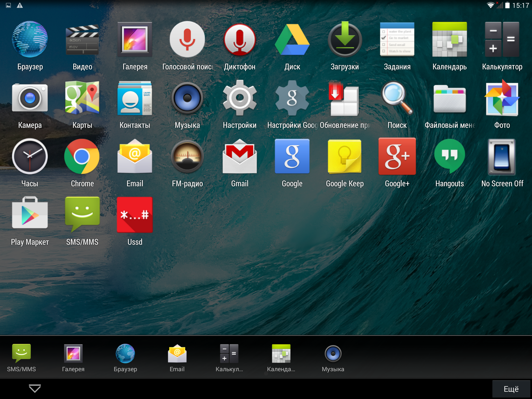Tap the 15:17 clock in status bar
Screen dimensions: 532x399
(521, 5)
